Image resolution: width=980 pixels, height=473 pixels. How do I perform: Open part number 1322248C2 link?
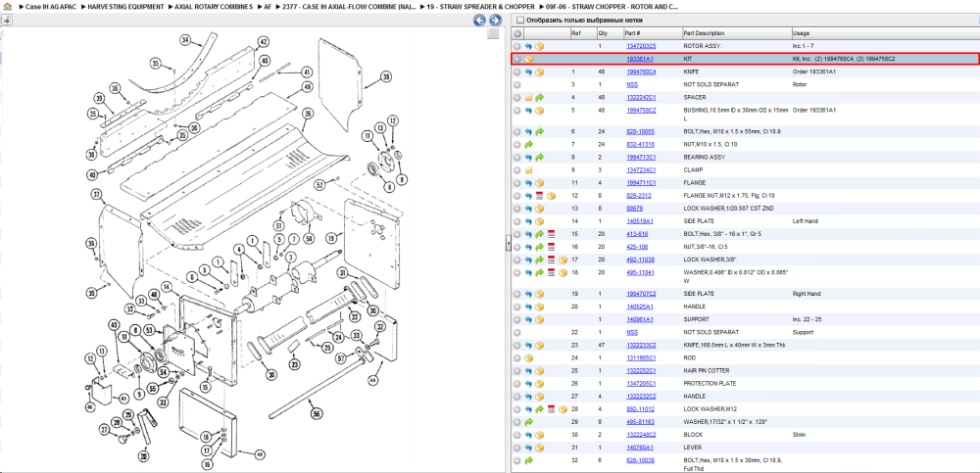[641, 435]
